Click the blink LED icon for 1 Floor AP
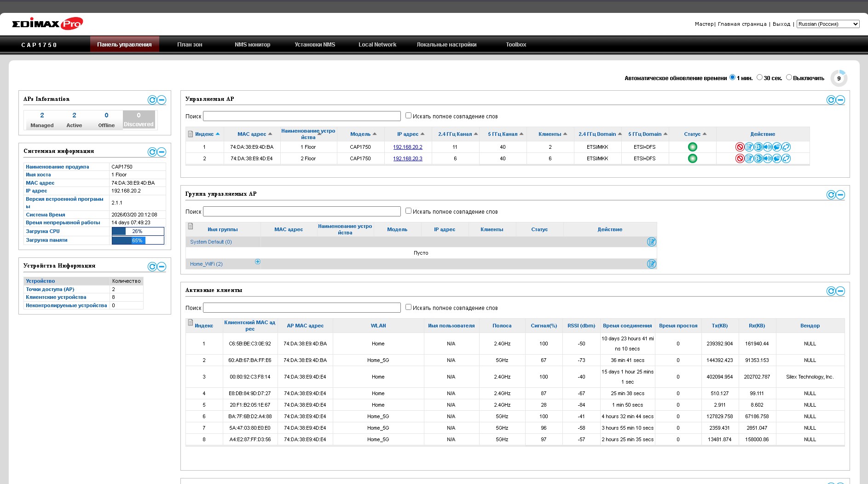 pos(758,147)
